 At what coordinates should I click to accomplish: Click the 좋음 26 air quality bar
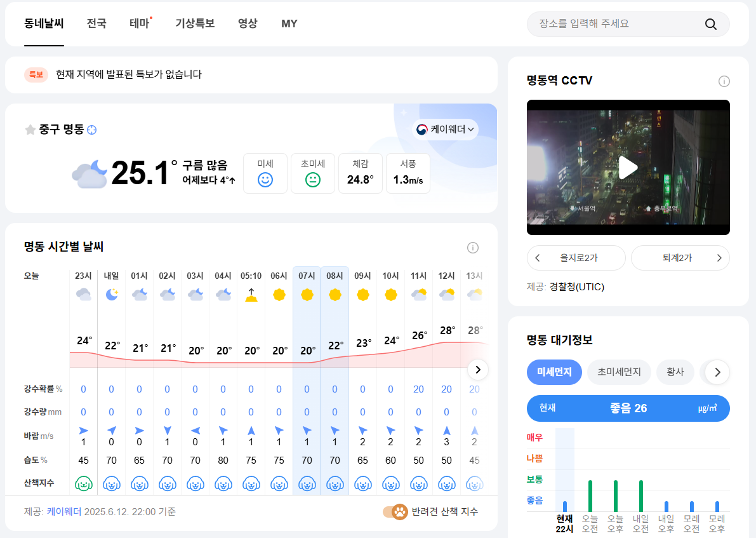tap(628, 408)
